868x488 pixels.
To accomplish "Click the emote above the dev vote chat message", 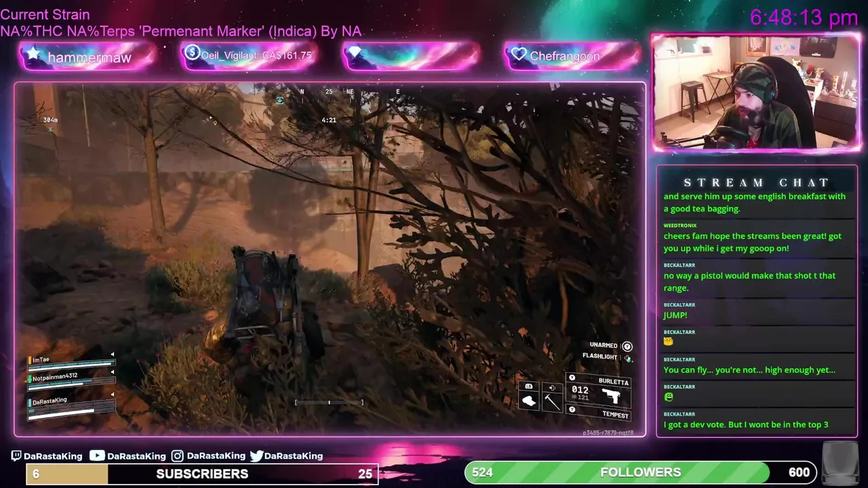I will pyautogui.click(x=669, y=396).
